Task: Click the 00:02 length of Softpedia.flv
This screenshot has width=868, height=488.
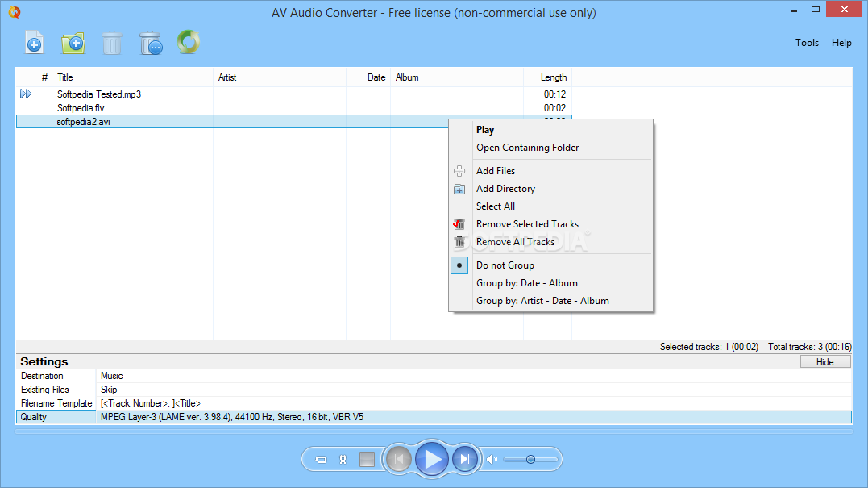Action: 554,108
